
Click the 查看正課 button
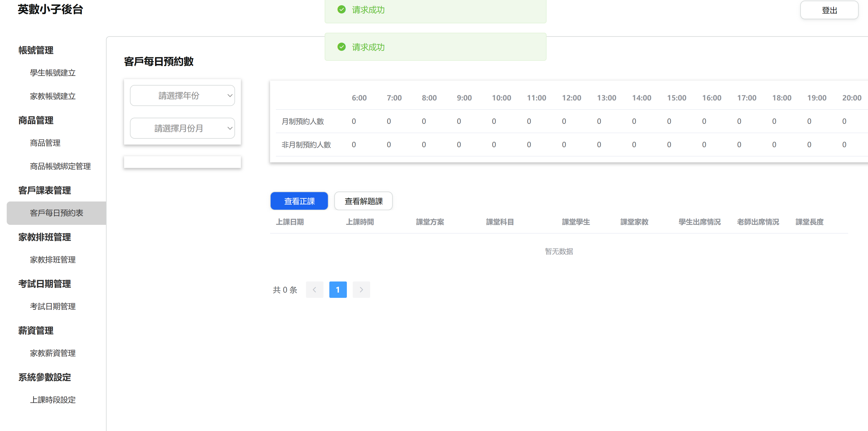(x=299, y=201)
